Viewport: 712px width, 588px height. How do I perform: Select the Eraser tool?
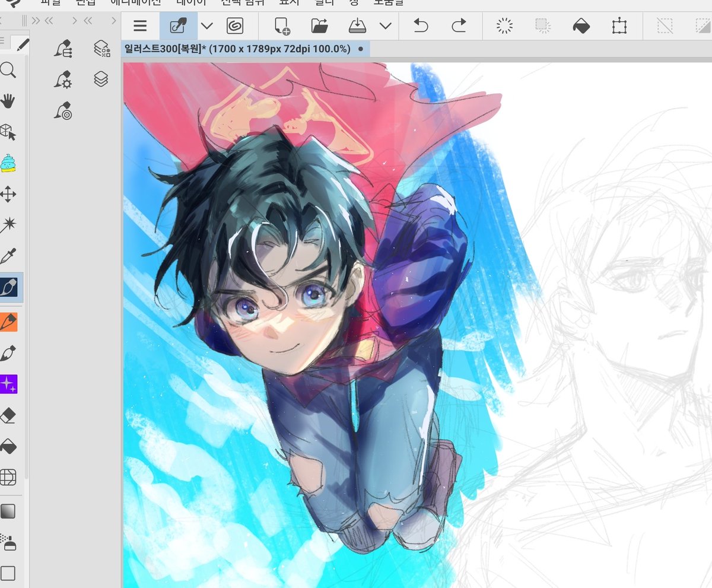8,415
